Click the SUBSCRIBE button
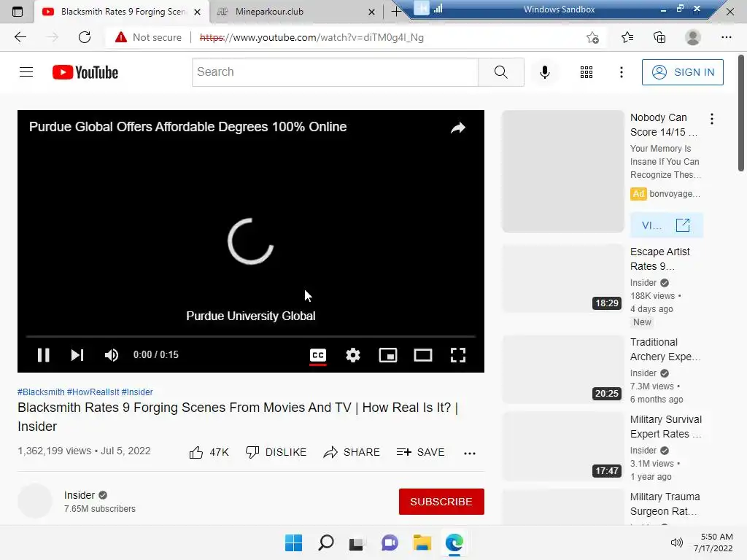The height and width of the screenshot is (560, 747). 441,502
